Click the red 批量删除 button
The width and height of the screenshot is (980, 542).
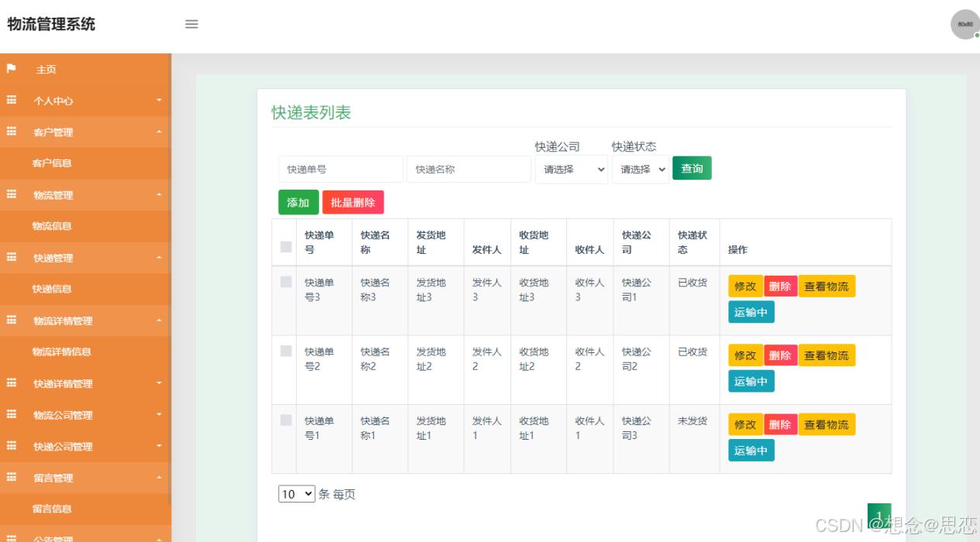353,202
